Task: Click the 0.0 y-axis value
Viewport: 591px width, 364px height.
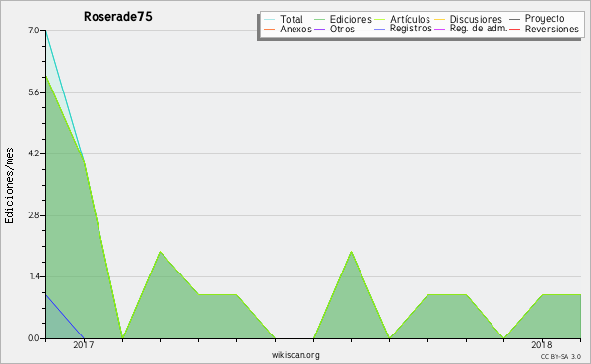Action: tap(33, 338)
